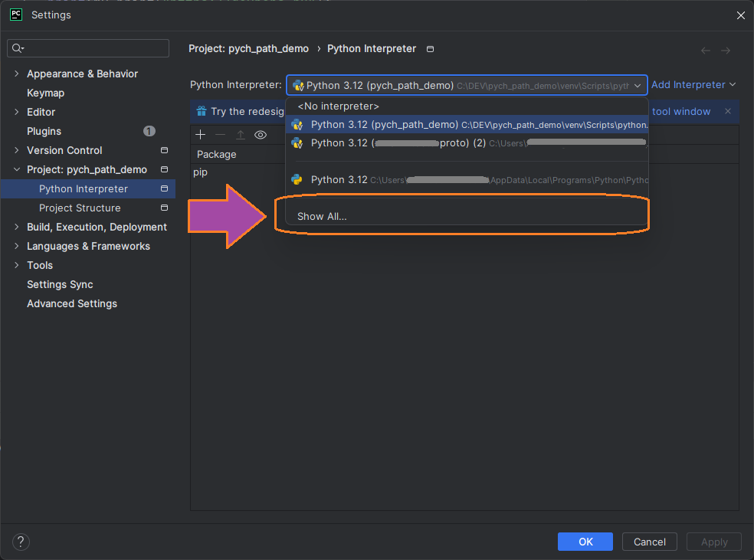Click project-level icon next to Python Interpreter tree row
Screen dimensions: 754x560
(164, 188)
